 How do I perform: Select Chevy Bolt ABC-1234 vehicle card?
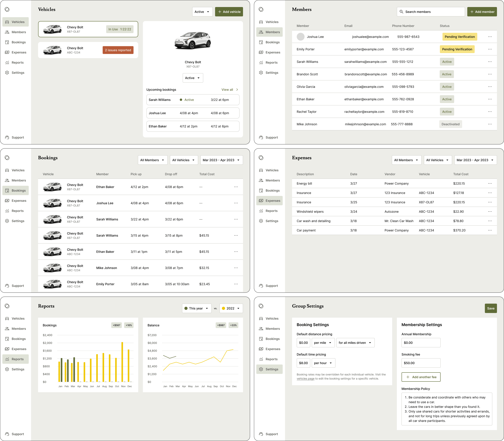point(88,50)
